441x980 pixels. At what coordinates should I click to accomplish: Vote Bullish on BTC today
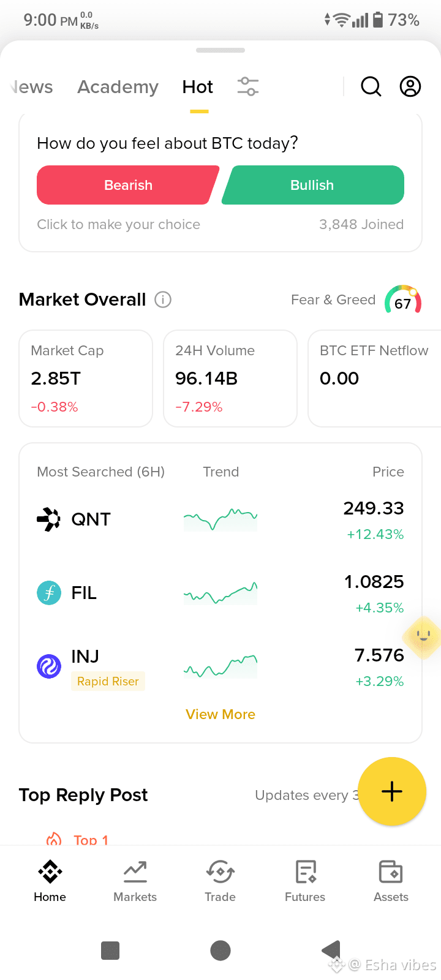point(312,185)
